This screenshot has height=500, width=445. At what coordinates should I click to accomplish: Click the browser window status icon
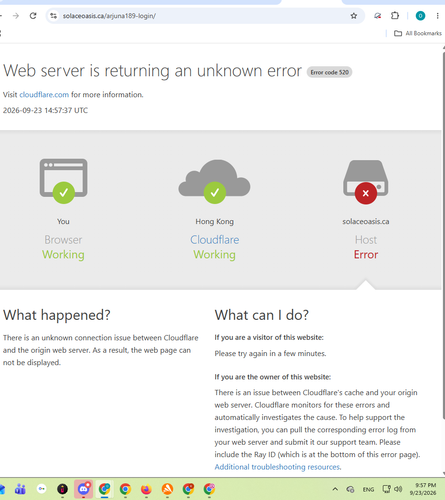point(63,180)
